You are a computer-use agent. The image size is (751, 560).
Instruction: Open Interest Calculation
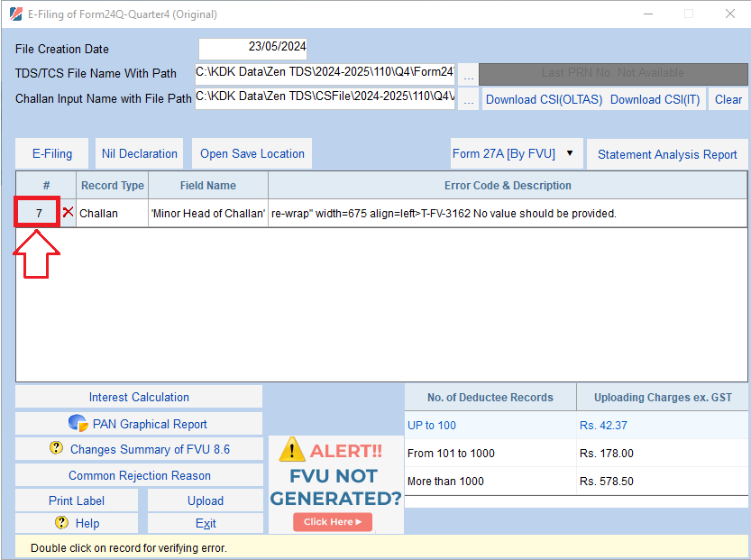(x=139, y=397)
